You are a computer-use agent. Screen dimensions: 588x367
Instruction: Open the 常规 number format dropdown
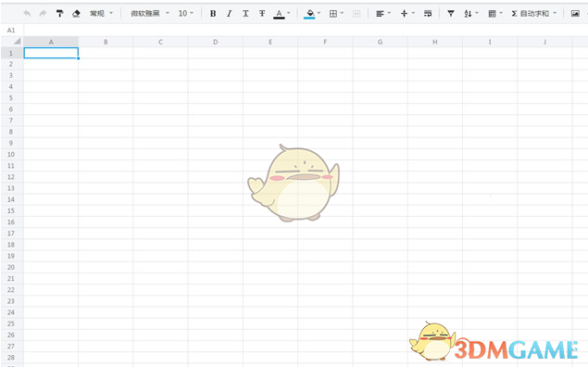[x=101, y=14]
